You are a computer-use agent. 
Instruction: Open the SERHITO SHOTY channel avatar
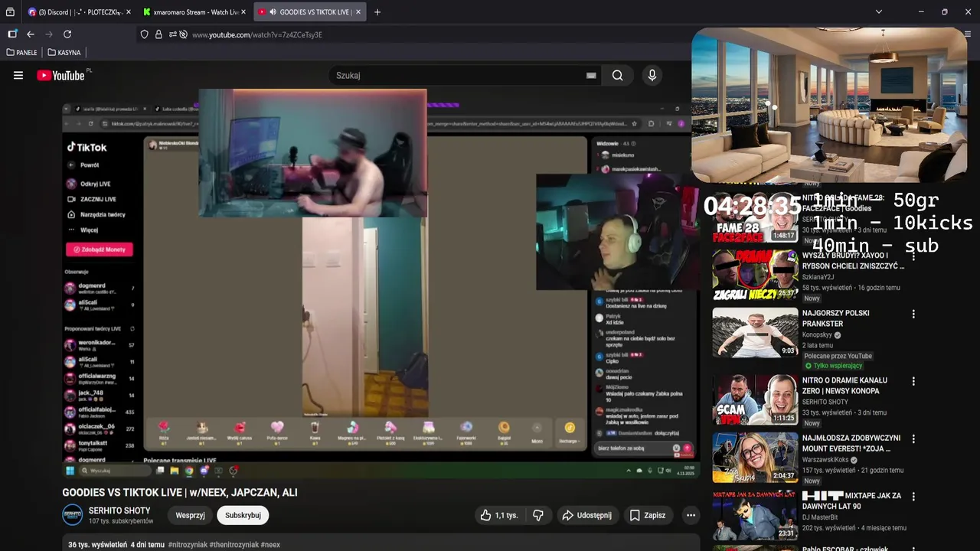click(72, 515)
